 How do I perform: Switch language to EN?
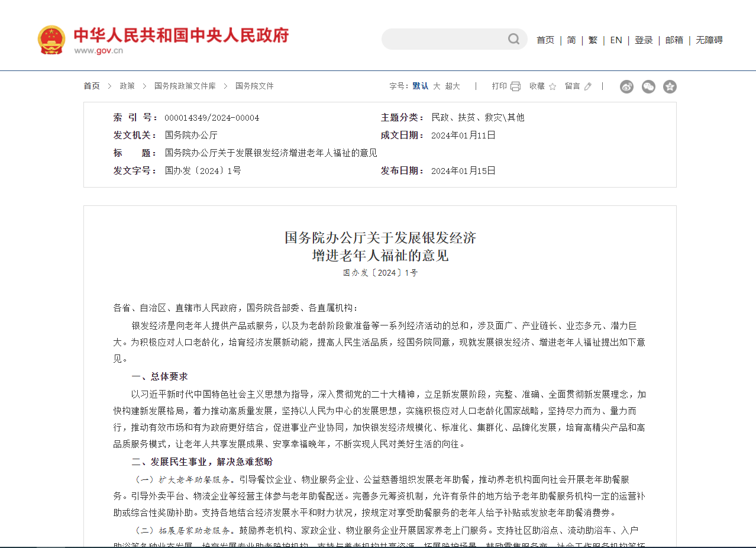pos(616,40)
